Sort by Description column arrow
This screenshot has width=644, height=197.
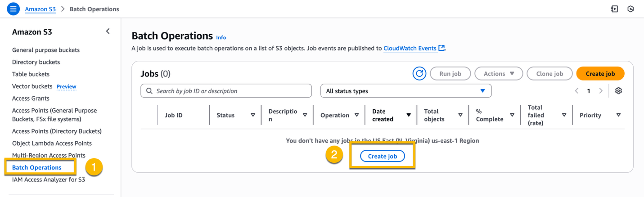[305, 115]
